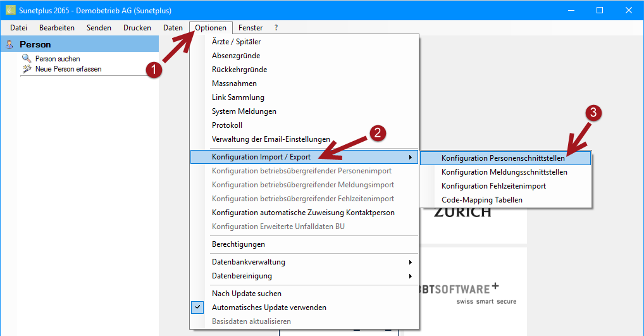Click the Person panel header
The width and height of the screenshot is (644, 336).
[80, 44]
